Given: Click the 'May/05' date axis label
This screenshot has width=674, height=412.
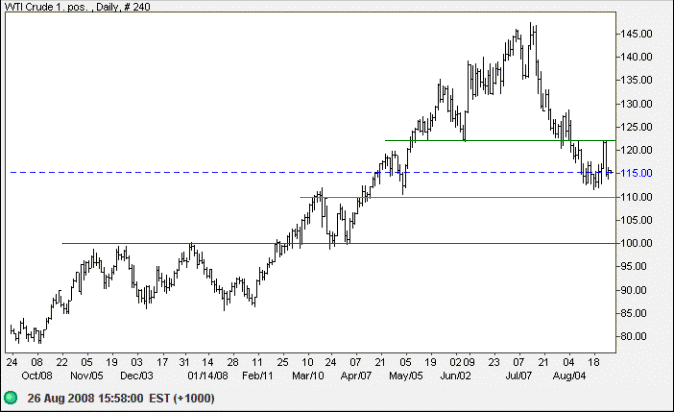Looking at the screenshot, I should [x=406, y=376].
